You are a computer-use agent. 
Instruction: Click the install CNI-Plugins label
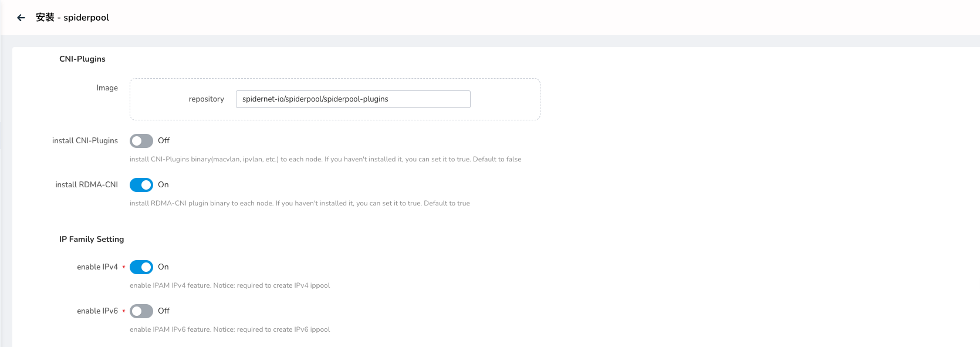(x=85, y=141)
